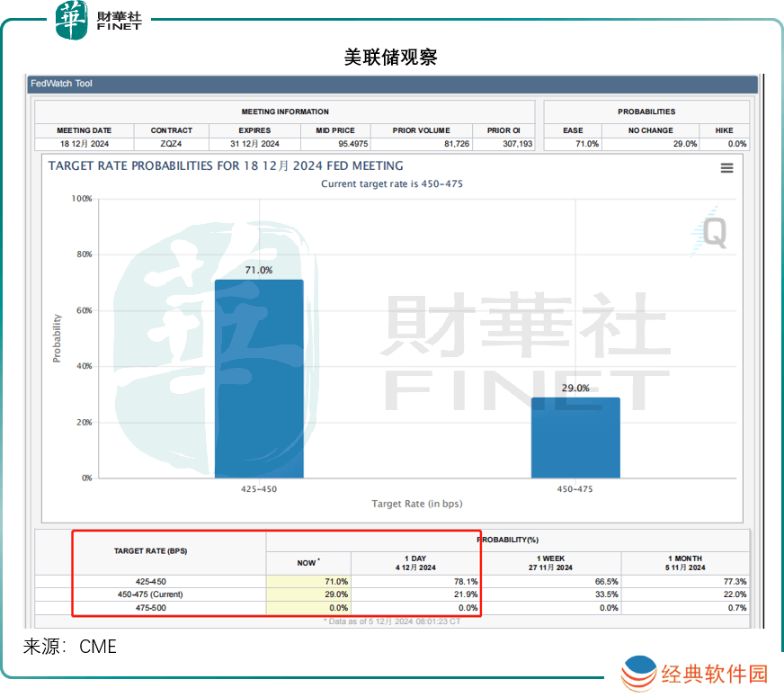Click the 经典软件园 logo at bottom right
Image resolution: width=784 pixels, height=697 pixels.
[695, 673]
